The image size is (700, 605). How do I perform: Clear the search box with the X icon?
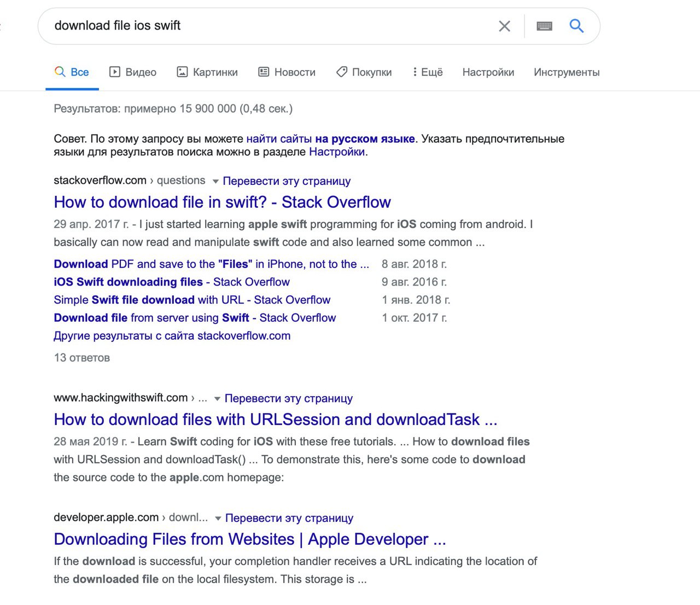click(x=504, y=26)
